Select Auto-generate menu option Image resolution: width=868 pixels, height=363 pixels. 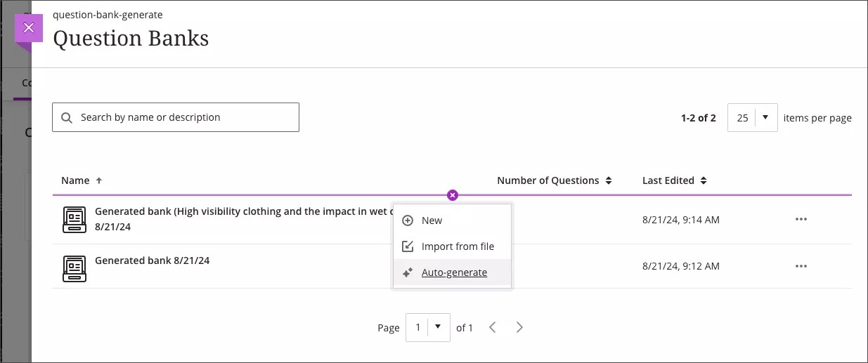point(454,272)
